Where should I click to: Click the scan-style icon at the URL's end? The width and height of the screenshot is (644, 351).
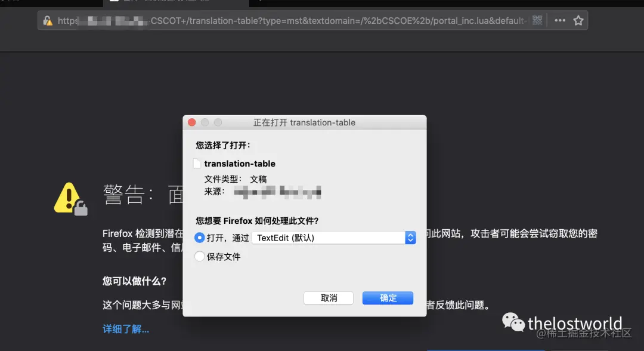coord(537,20)
